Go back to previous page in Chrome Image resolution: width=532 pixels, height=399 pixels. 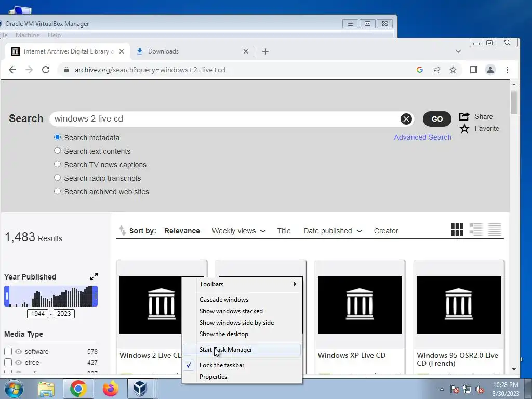point(12,70)
